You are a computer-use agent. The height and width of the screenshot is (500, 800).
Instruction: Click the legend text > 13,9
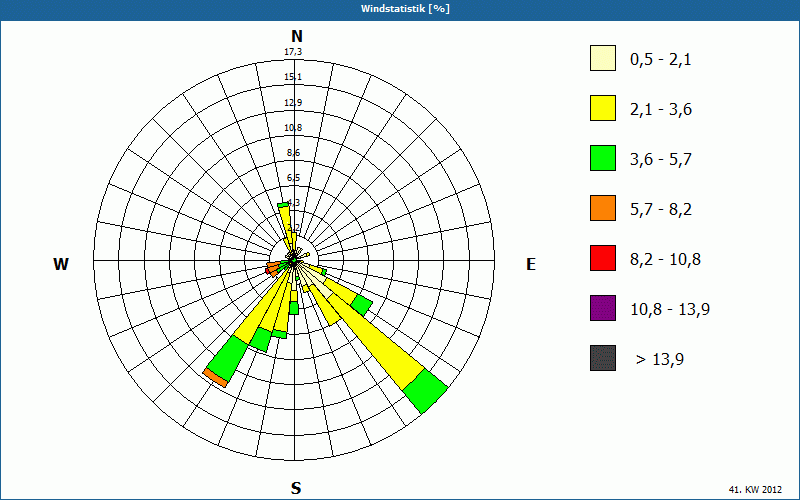[660, 360]
